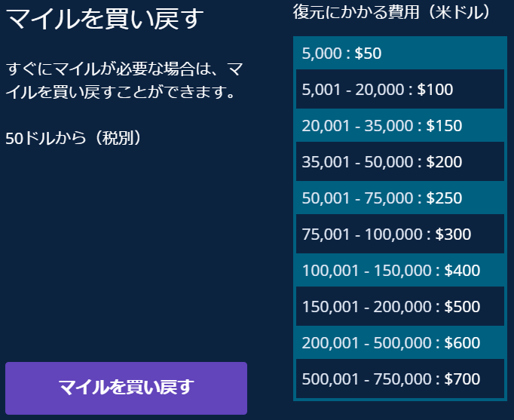Click the マイルを買い戻す page heading
514x420 pixels.
pos(105,19)
